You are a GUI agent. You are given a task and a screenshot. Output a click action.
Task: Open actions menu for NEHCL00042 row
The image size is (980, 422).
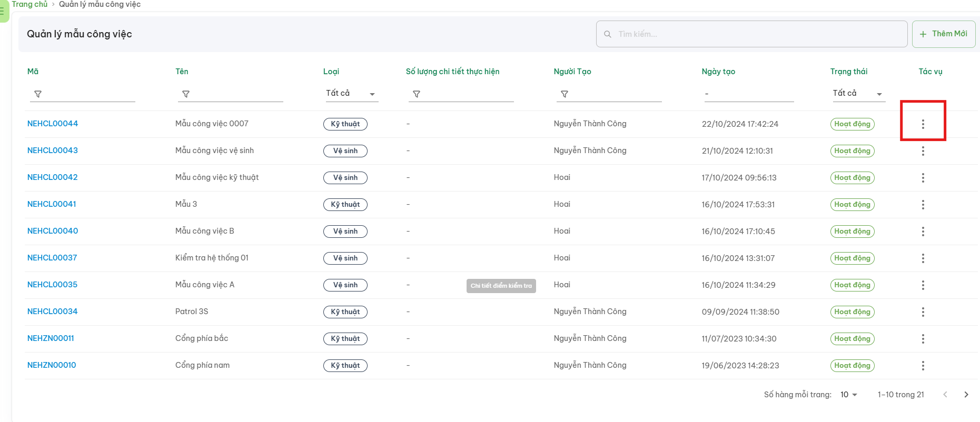923,178
